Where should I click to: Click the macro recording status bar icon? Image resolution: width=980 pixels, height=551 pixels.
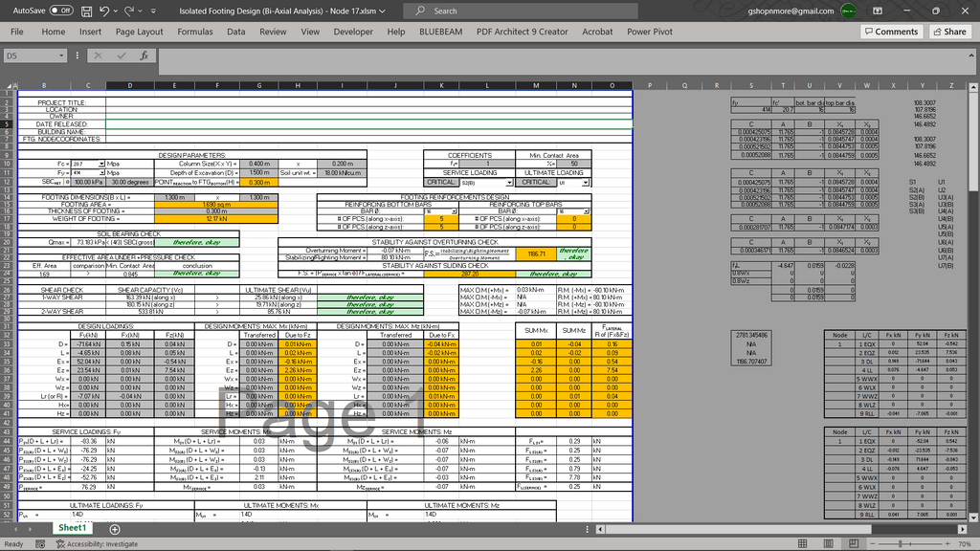pos(40,544)
